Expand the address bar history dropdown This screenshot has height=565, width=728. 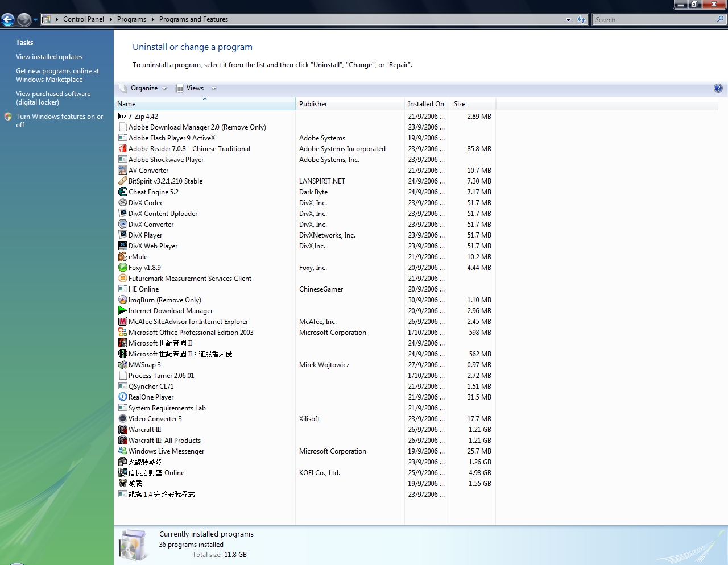point(568,20)
